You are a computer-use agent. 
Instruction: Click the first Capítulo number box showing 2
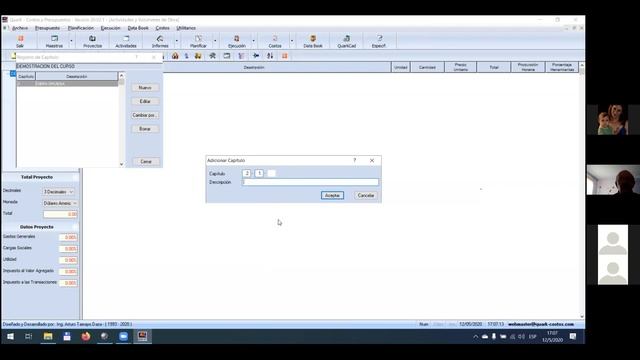tap(247, 173)
